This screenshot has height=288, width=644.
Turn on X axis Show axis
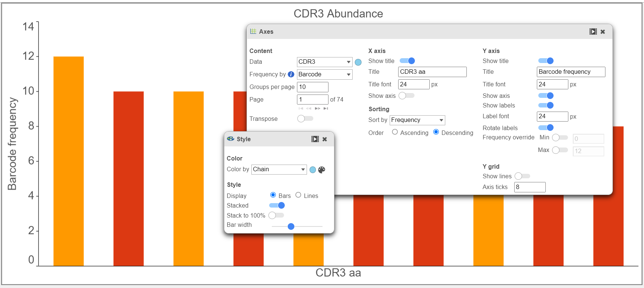406,96
